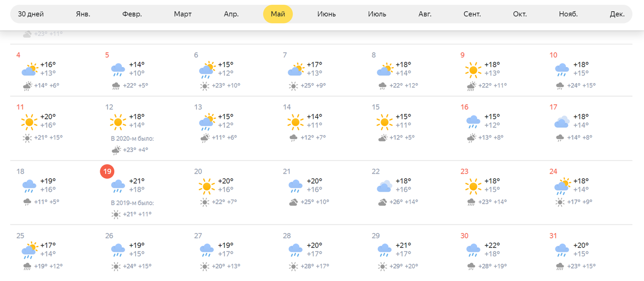Image resolution: width=644 pixels, height=281 pixels.
Task: Open the May 12 forecast day
Action: [x=144, y=128]
